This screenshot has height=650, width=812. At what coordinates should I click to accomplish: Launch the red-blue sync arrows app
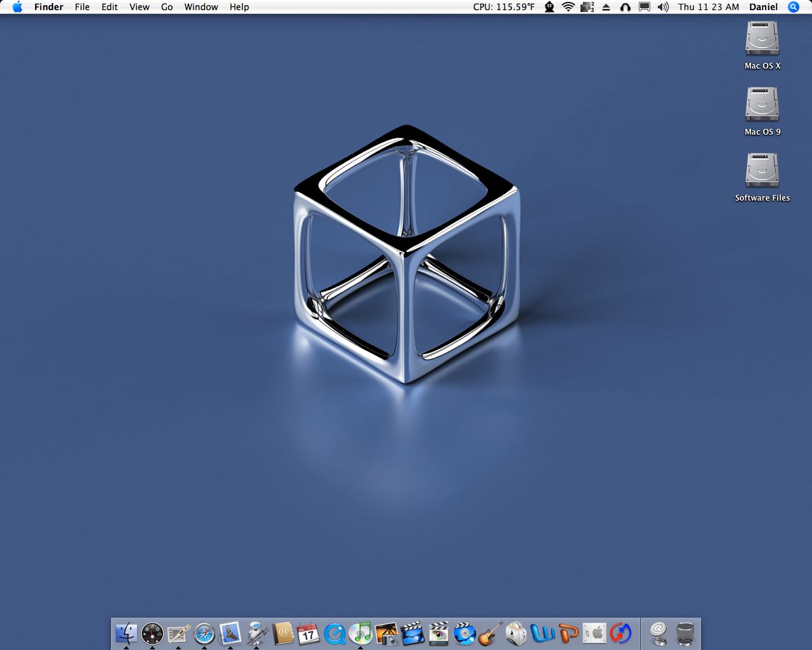(x=620, y=633)
